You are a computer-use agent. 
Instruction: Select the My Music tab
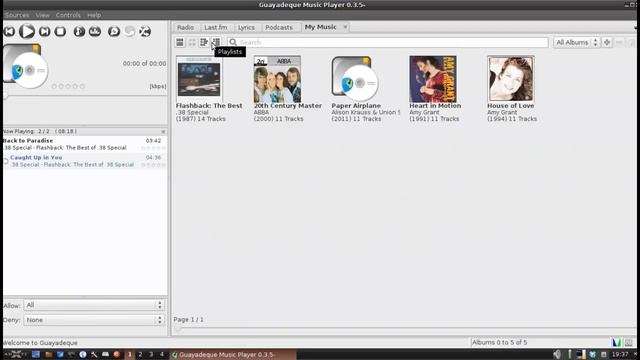(320, 27)
